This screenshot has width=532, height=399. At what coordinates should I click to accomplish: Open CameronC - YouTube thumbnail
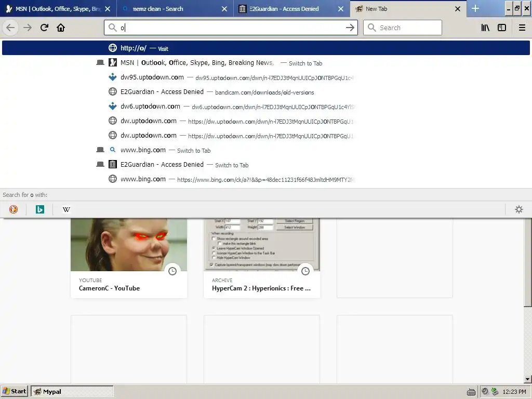129,245
